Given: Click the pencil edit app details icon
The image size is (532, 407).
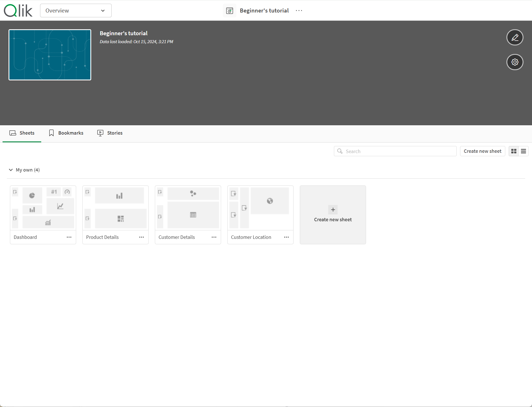Looking at the screenshot, I should pos(515,37).
